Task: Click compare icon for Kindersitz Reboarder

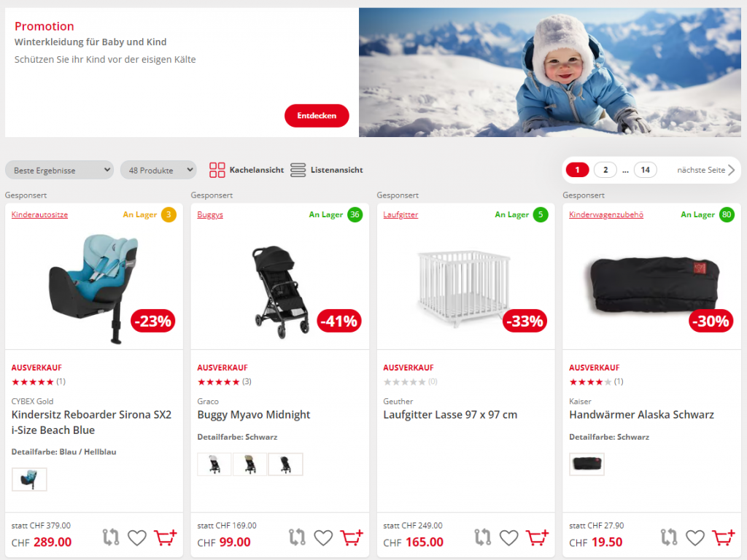Action: coord(111,537)
